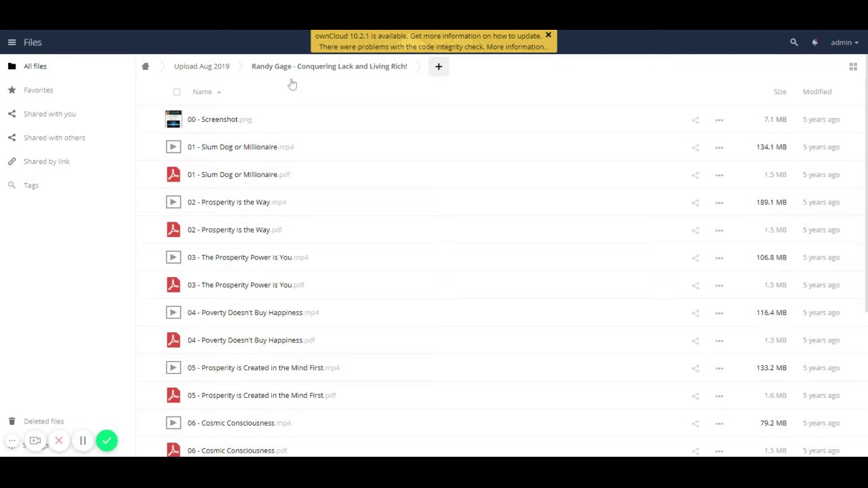Open the admin user dropdown
The image size is (868, 488).
tap(844, 42)
